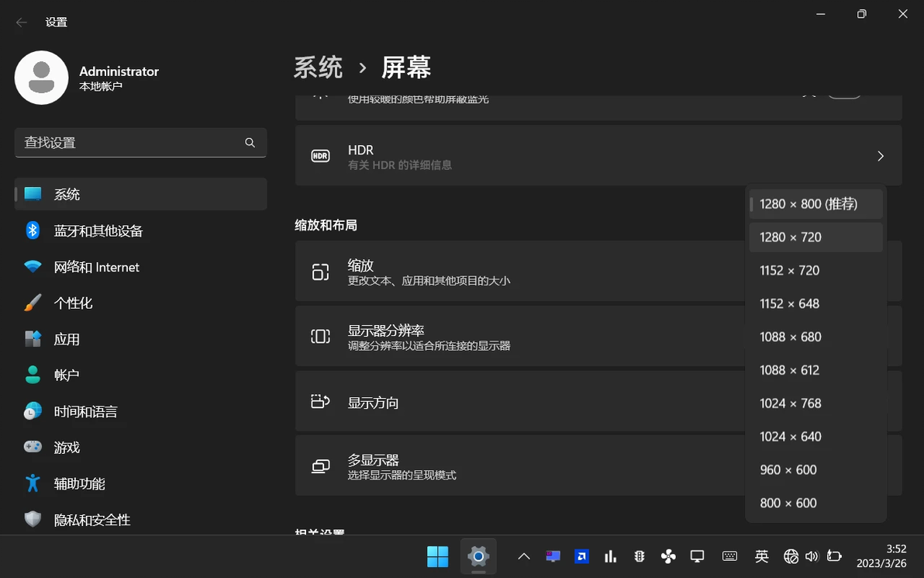The width and height of the screenshot is (924, 578).
Task: Click the white monitor tray icon
Action: (x=697, y=556)
